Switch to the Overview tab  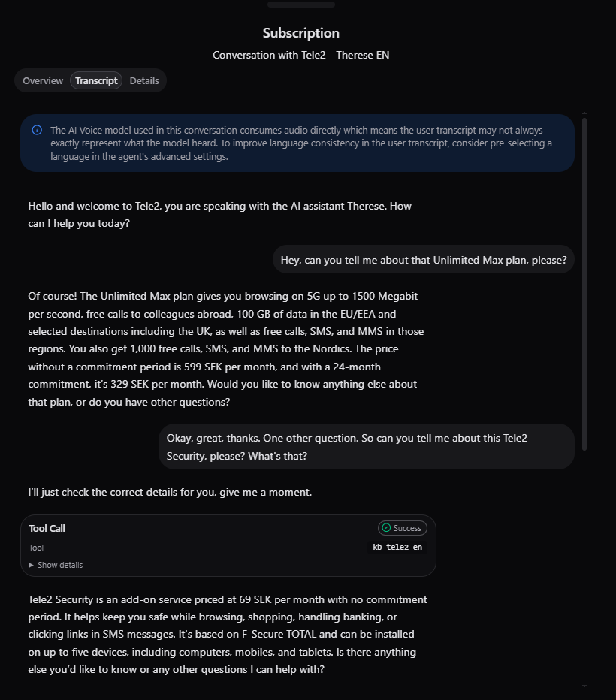coord(43,81)
